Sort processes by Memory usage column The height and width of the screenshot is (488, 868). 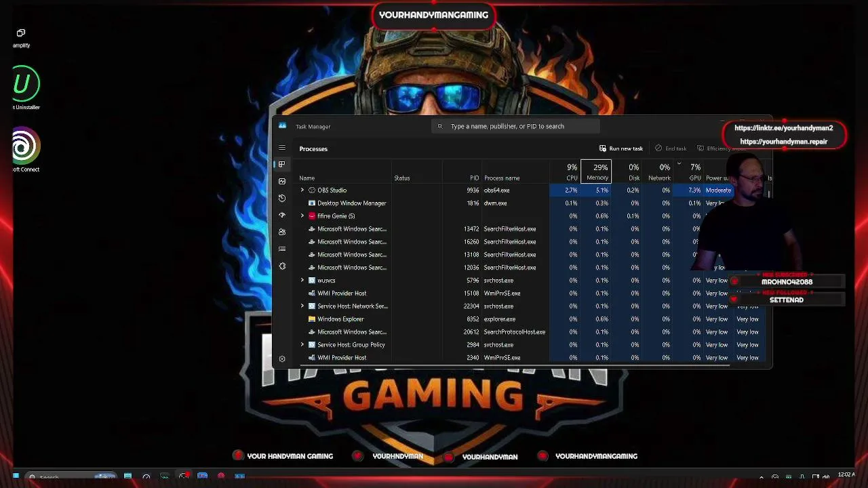pos(597,172)
